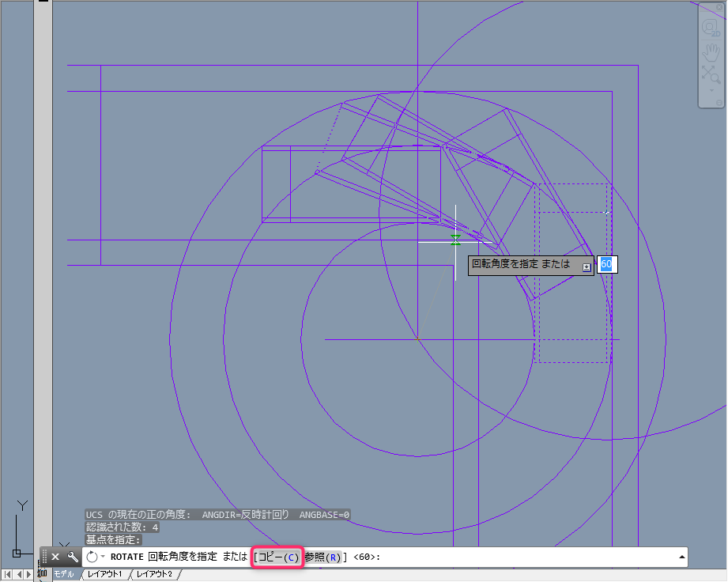Click the 2D SteeringWheel icon
The height and width of the screenshot is (582, 728).
(709, 26)
